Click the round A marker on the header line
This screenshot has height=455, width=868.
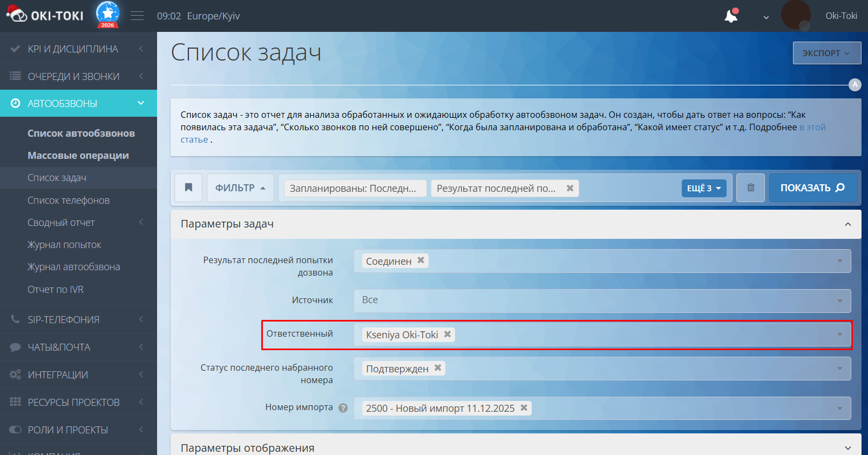[855, 85]
